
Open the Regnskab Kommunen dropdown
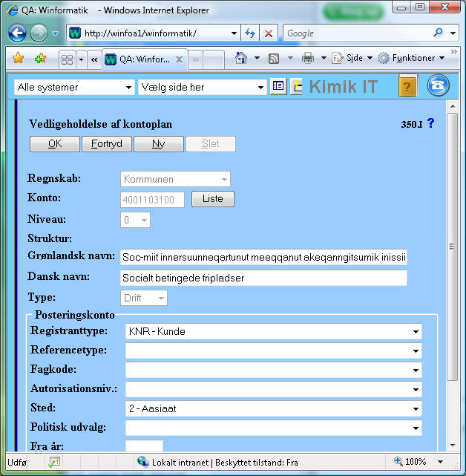click(175, 179)
